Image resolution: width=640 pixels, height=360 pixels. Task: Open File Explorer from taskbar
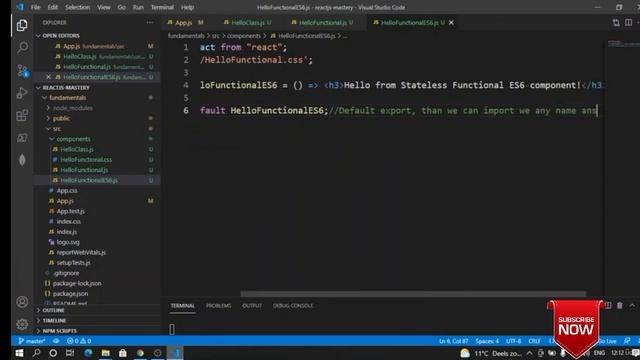click(105, 353)
